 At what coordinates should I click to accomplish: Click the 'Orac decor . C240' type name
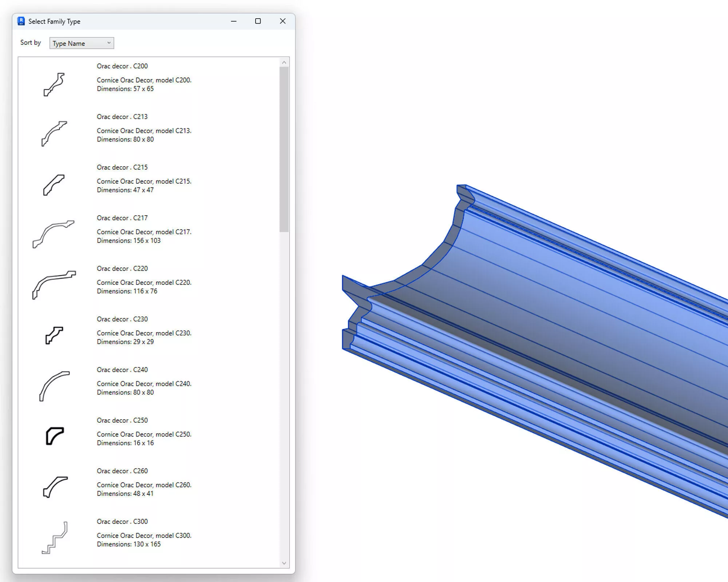[122, 370]
